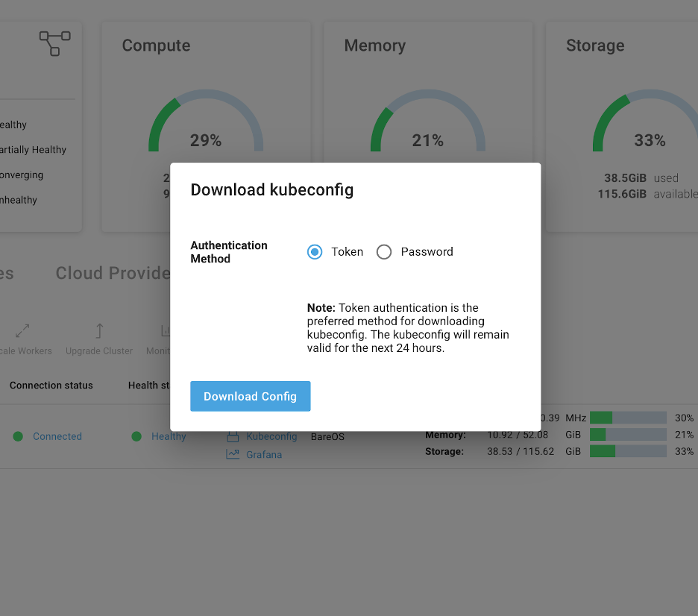
Task: Click the Connected status link
Action: coord(57,436)
